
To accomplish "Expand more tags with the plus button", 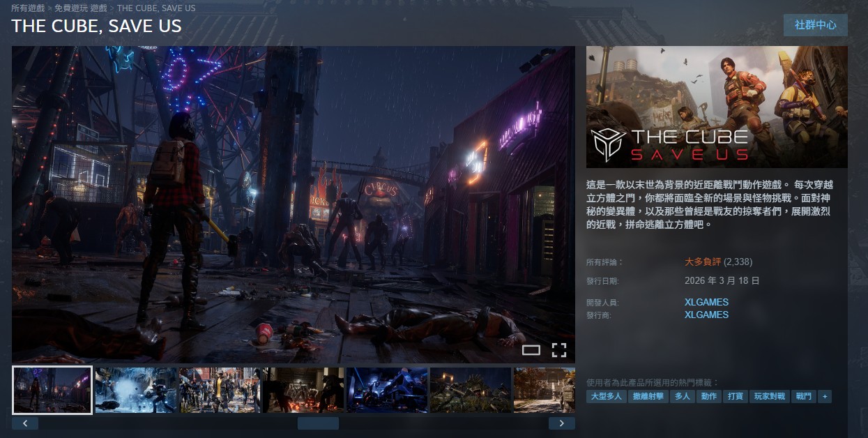I will [825, 396].
